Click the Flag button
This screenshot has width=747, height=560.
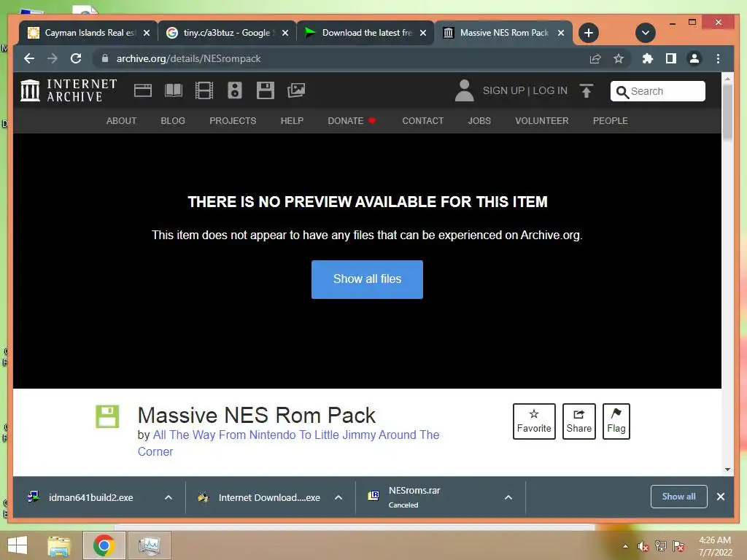point(616,421)
